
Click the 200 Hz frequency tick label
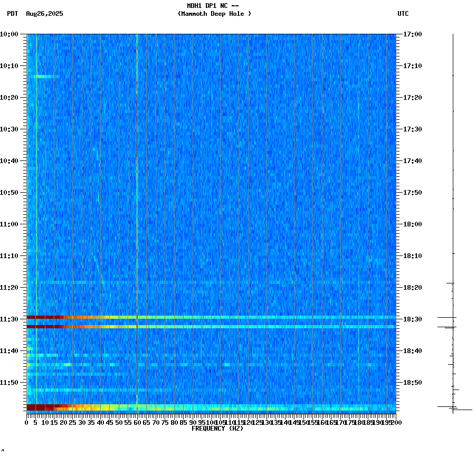point(396,422)
